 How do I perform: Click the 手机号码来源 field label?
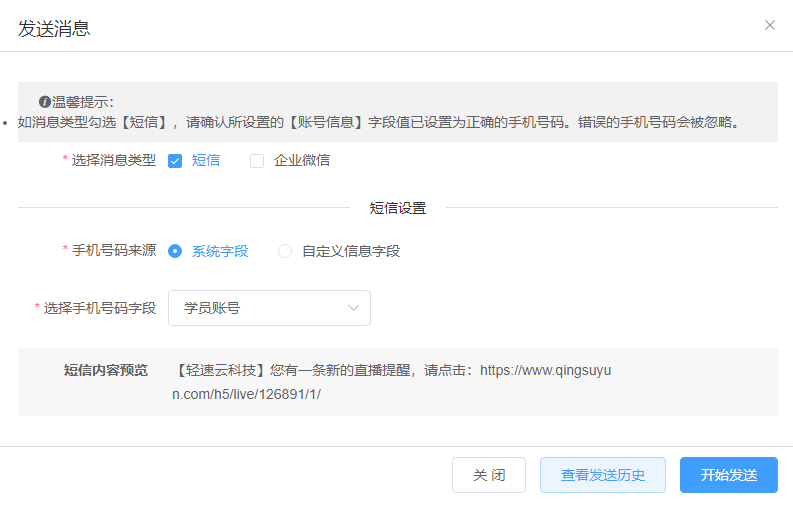[x=114, y=251]
